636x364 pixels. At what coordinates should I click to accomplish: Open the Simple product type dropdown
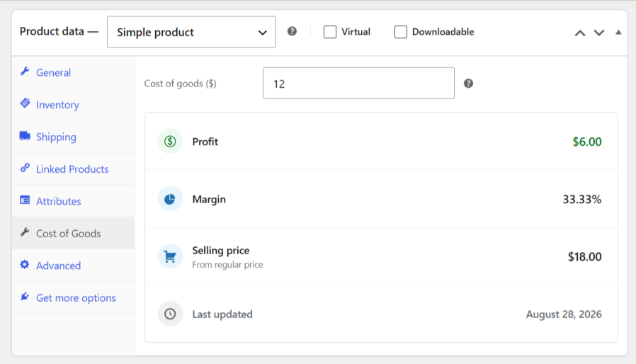click(x=191, y=32)
